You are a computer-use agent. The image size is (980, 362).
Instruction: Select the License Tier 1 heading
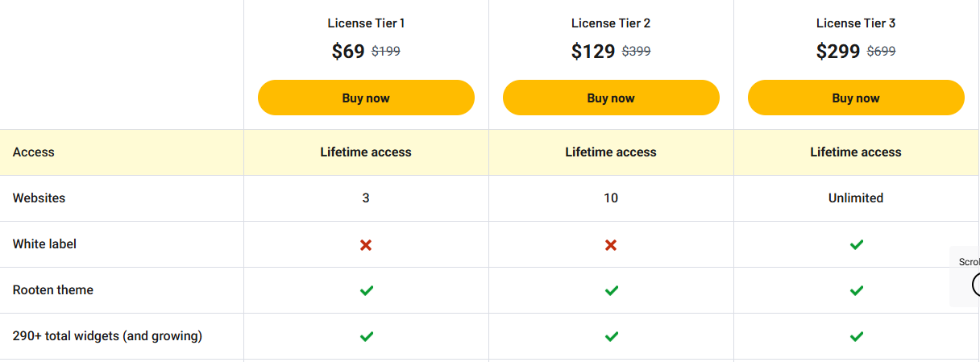[366, 23]
